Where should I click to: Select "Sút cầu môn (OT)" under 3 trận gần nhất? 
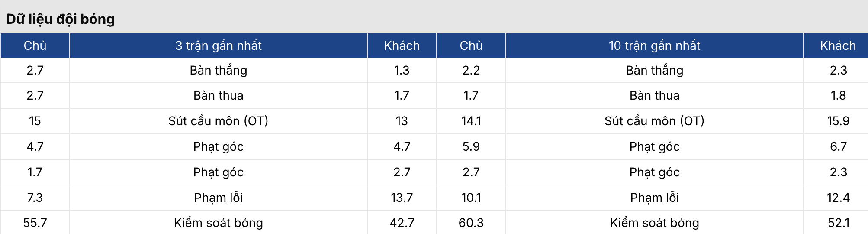(x=219, y=121)
